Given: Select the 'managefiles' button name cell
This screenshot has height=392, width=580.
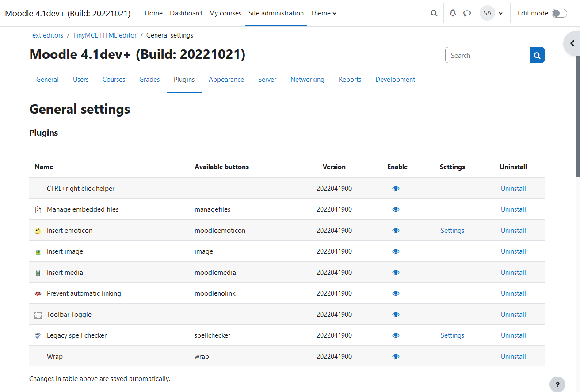Looking at the screenshot, I should pyautogui.click(x=213, y=209).
